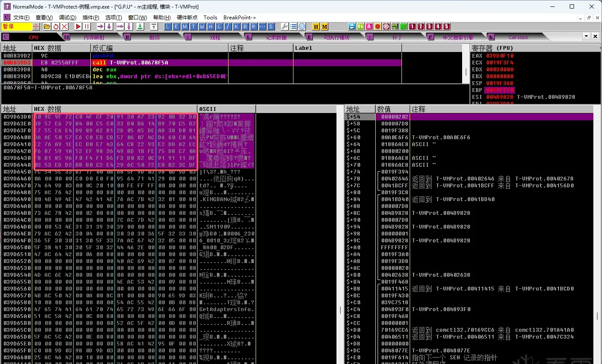Open Handles window with the H button
This screenshot has height=364, width=602.
211,27
